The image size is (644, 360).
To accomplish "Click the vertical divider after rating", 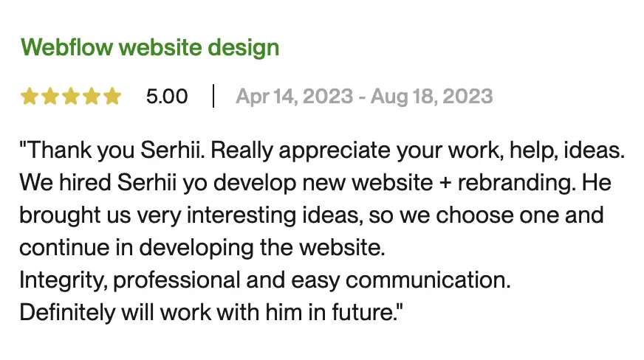I will (213, 97).
